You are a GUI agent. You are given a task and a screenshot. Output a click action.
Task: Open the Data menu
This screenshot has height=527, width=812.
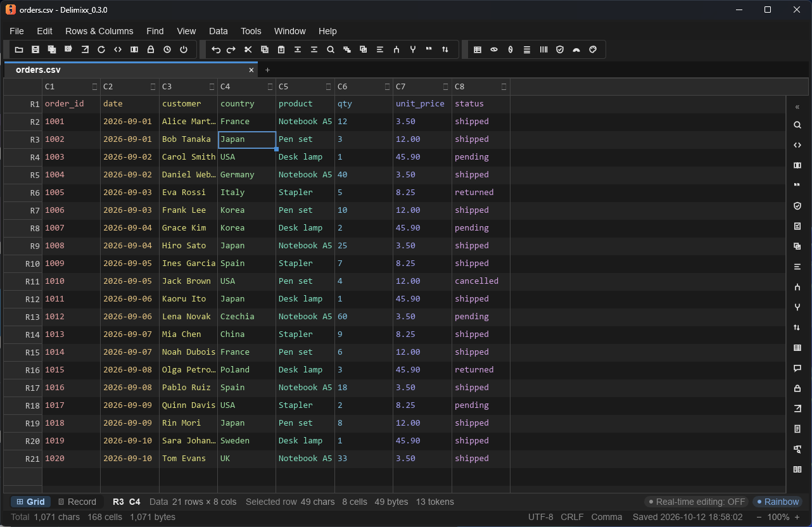(x=219, y=31)
